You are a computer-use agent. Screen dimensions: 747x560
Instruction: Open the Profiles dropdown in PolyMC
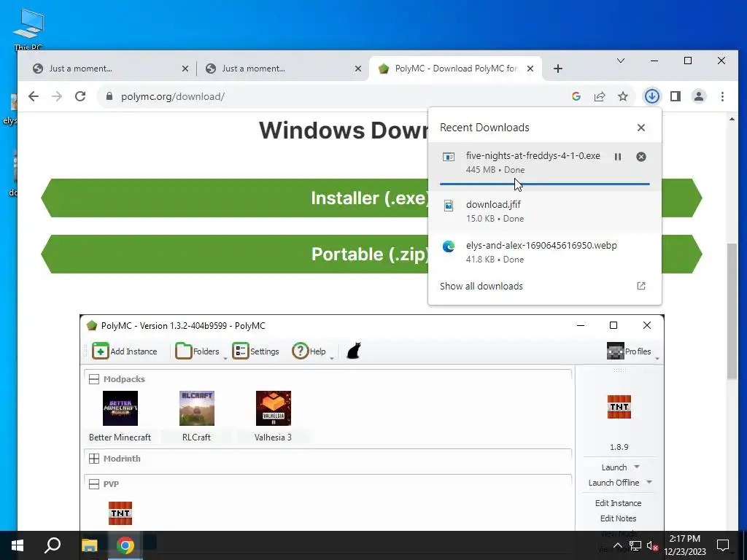[630, 351]
